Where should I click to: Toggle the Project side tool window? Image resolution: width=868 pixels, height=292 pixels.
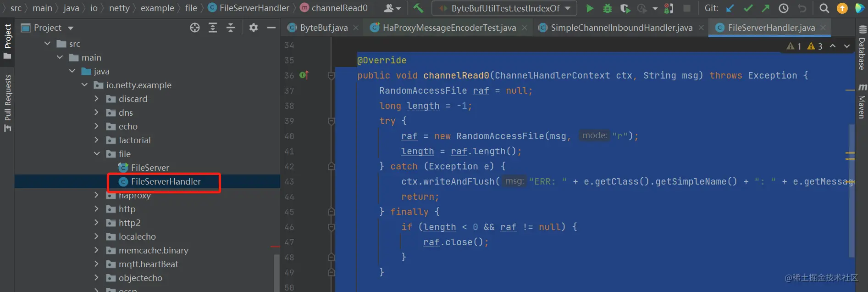click(x=7, y=41)
